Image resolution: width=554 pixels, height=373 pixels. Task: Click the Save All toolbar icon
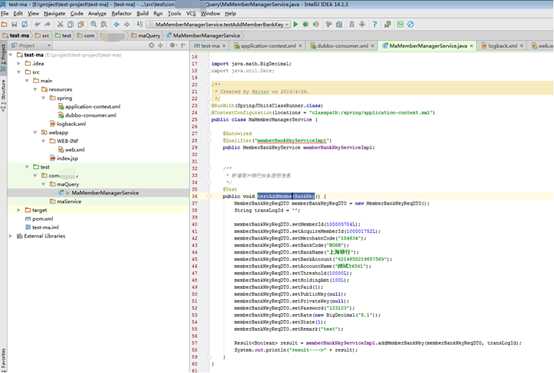coord(14,24)
